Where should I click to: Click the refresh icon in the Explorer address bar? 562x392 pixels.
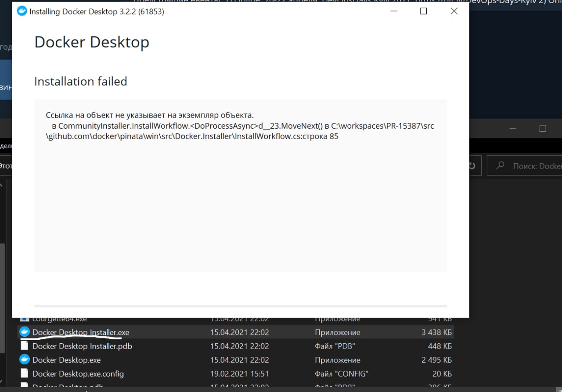(472, 166)
